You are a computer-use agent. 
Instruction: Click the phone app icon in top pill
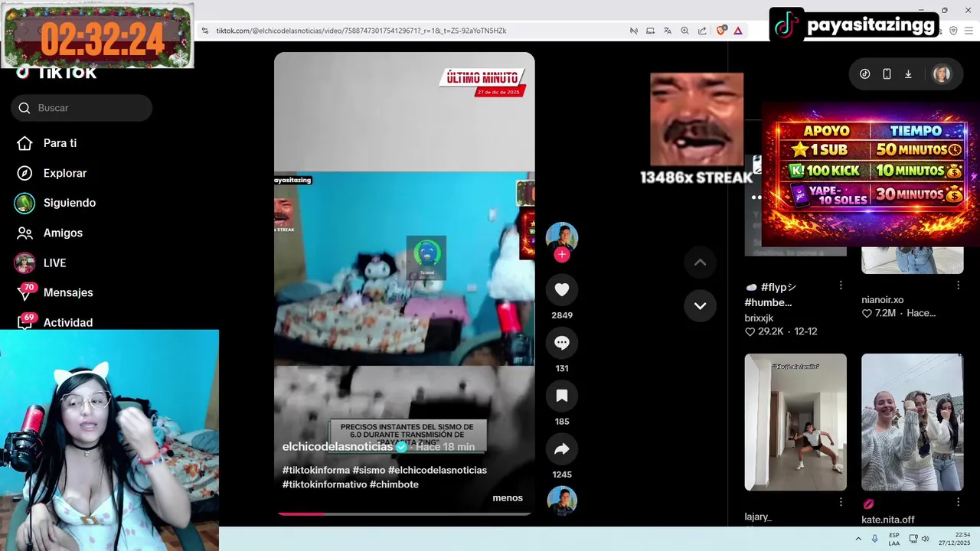887,74
